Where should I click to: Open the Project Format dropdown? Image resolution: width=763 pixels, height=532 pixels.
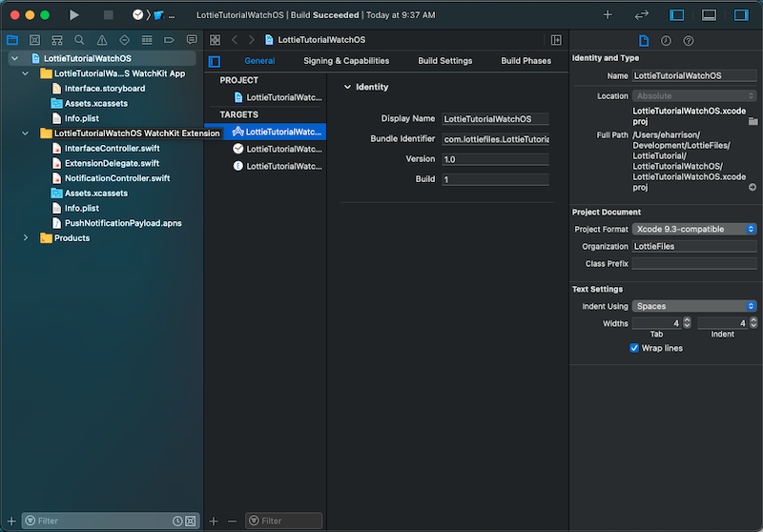[x=694, y=229]
